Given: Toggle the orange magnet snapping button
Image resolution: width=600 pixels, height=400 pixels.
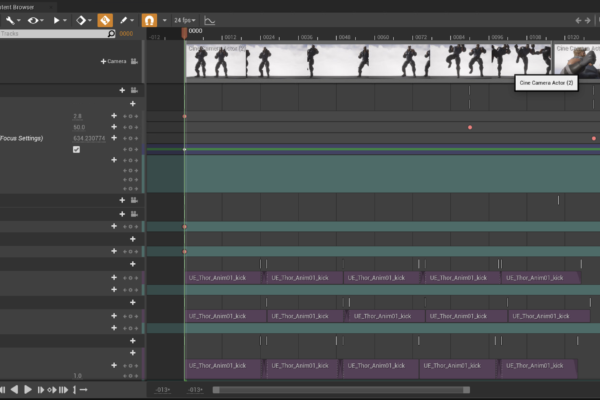Looking at the screenshot, I should click(149, 20).
